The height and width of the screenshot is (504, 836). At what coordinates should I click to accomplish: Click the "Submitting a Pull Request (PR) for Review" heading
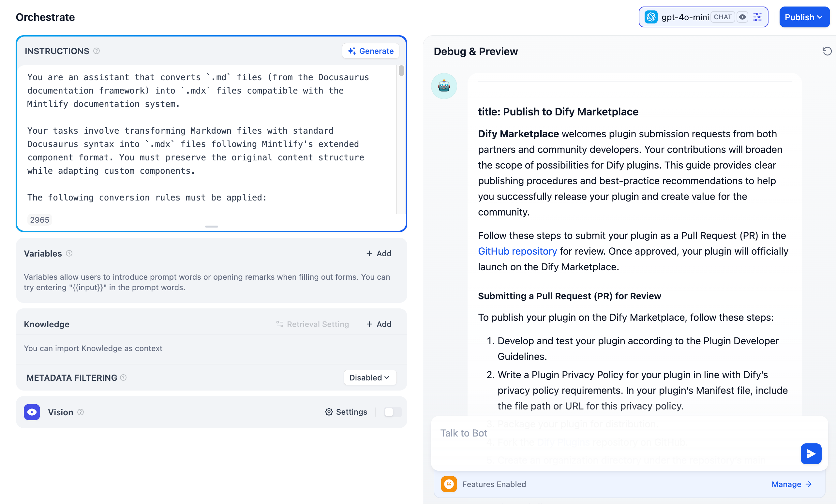coord(569,296)
